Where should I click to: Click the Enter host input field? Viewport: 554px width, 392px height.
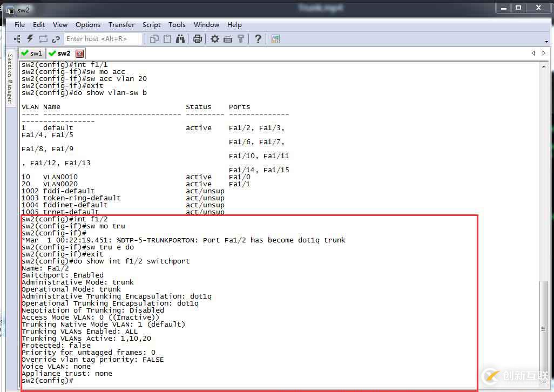click(103, 39)
